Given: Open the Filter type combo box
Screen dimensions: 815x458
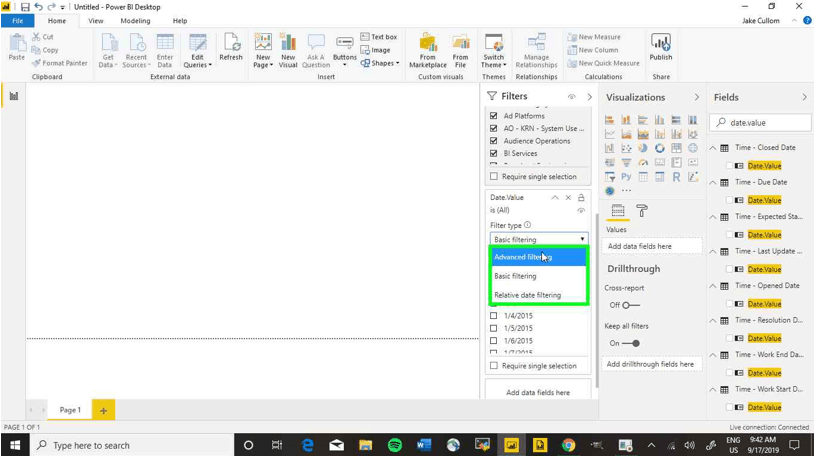Looking at the screenshot, I should click(539, 239).
